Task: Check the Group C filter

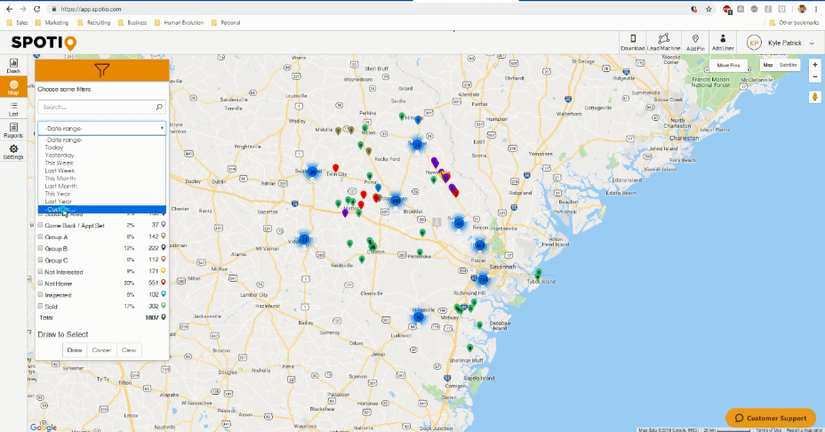Action: tap(41, 260)
